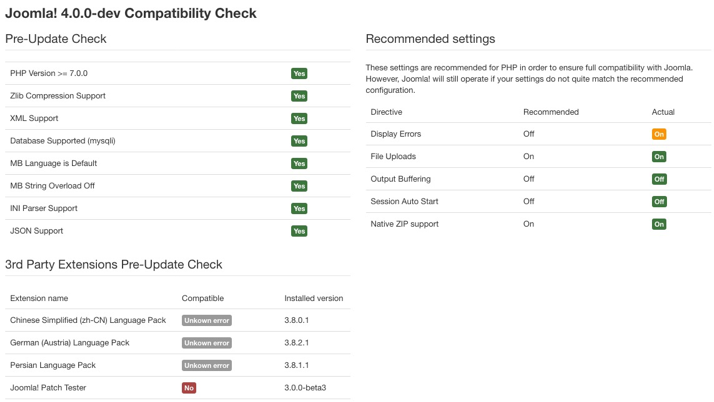The image size is (714, 402).
Task: Click the Output Buffering directive name
Action: (x=400, y=179)
